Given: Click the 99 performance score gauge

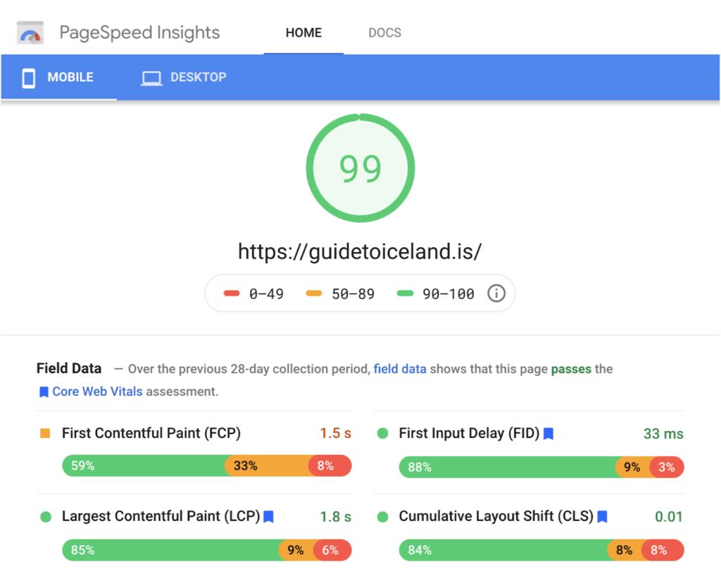Looking at the screenshot, I should pyautogui.click(x=360, y=168).
